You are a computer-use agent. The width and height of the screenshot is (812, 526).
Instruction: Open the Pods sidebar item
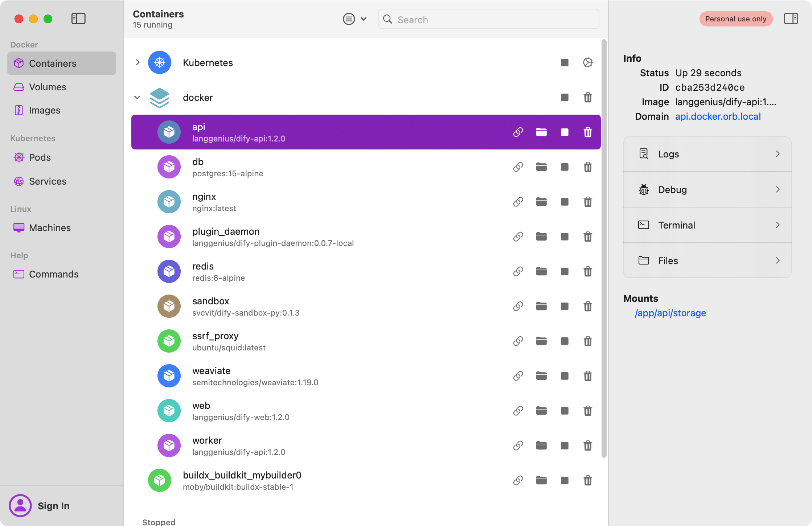pyautogui.click(x=40, y=157)
